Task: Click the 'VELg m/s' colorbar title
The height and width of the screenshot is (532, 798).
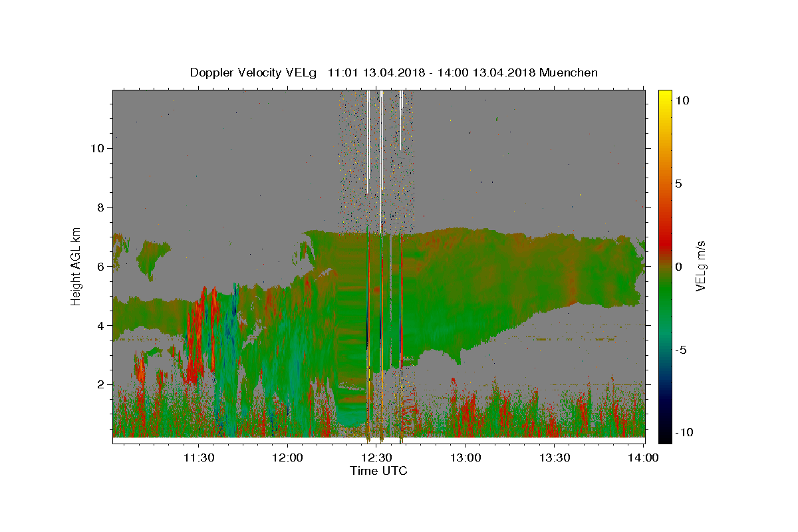Action: click(702, 266)
